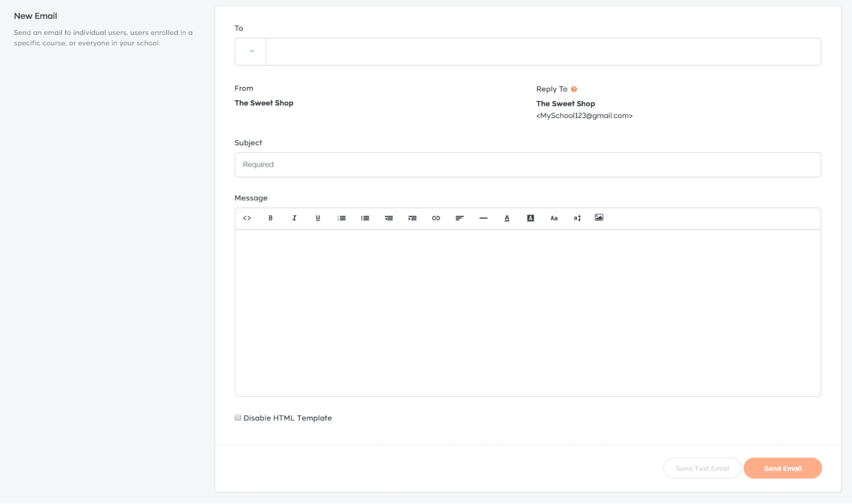852x504 pixels.
Task: Click the Subject input field
Action: pos(527,164)
